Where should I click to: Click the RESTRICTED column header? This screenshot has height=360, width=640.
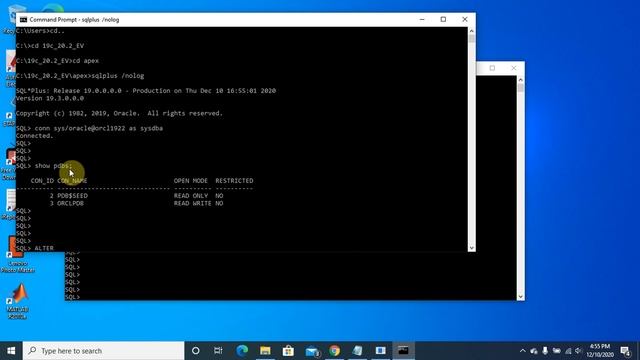click(234, 181)
